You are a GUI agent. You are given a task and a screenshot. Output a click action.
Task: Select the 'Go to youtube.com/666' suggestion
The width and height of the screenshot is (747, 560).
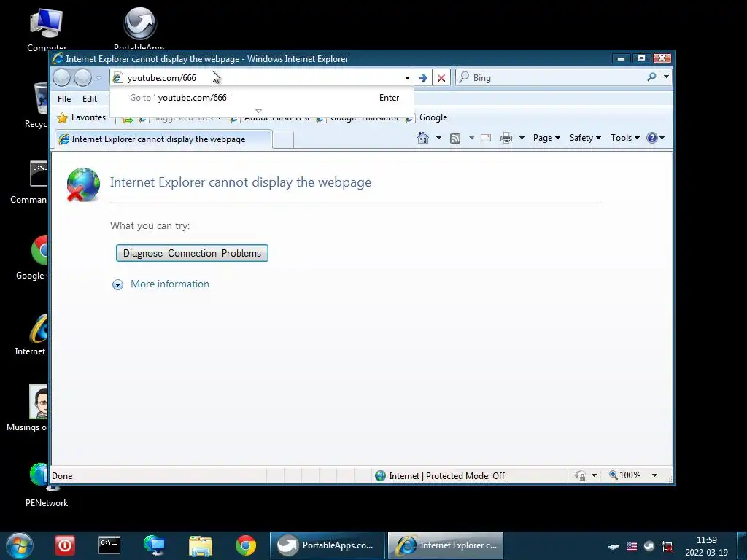(262, 98)
